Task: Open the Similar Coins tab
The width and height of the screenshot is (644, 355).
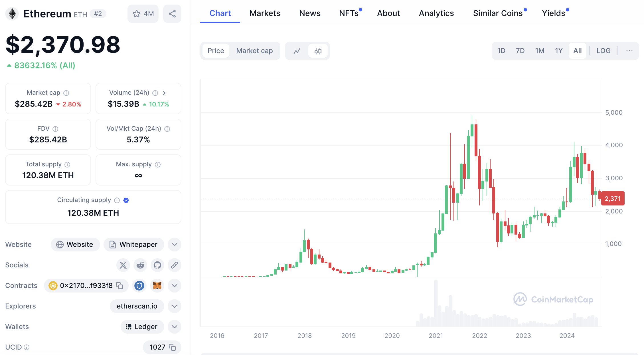Action: point(498,13)
